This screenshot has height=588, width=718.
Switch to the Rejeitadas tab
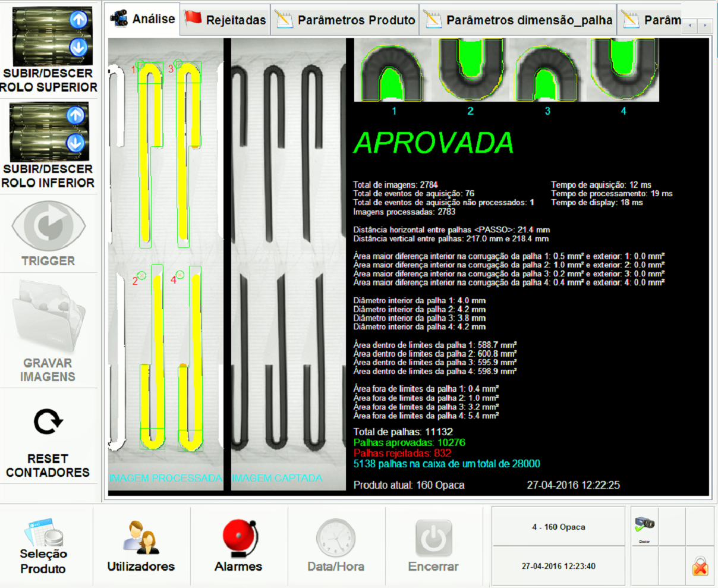pyautogui.click(x=225, y=20)
